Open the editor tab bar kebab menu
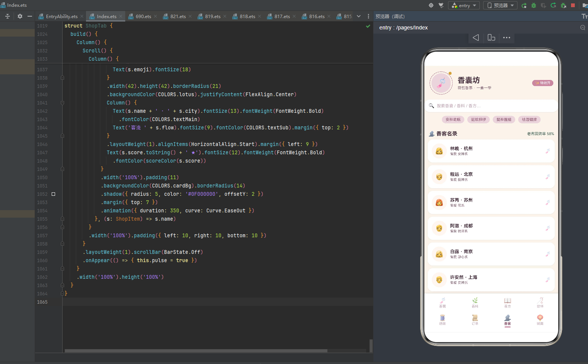 368,16
